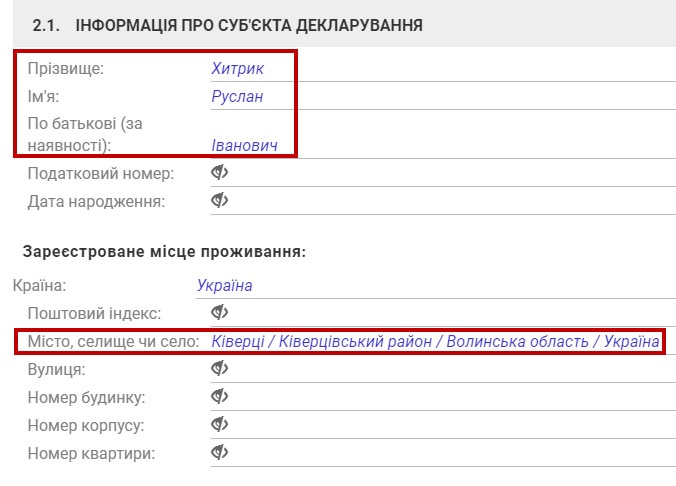Click the Зареєстроване місце проживання heading
Image resolution: width=676 pixels, height=486 pixels.
[163, 251]
